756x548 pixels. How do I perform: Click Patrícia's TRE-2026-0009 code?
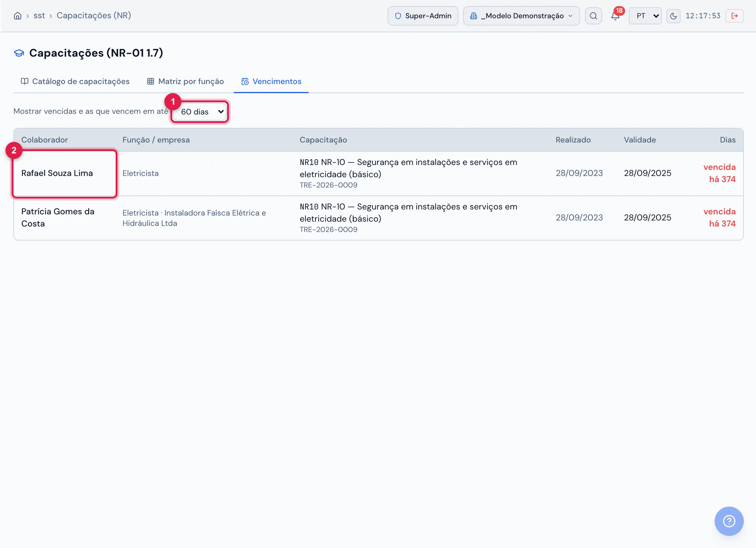coord(328,230)
